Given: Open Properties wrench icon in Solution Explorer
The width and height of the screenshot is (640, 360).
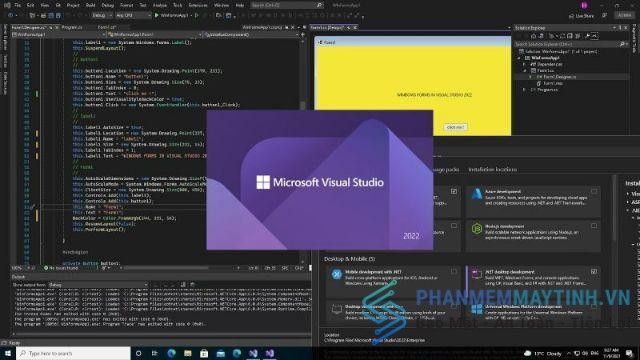Looking at the screenshot, I should pos(587,36).
